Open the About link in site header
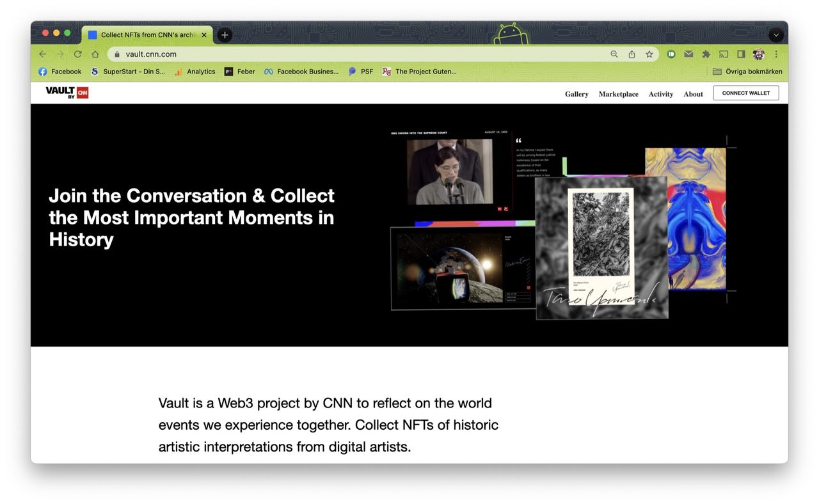Screen dimensions: 819x504 click(x=693, y=94)
